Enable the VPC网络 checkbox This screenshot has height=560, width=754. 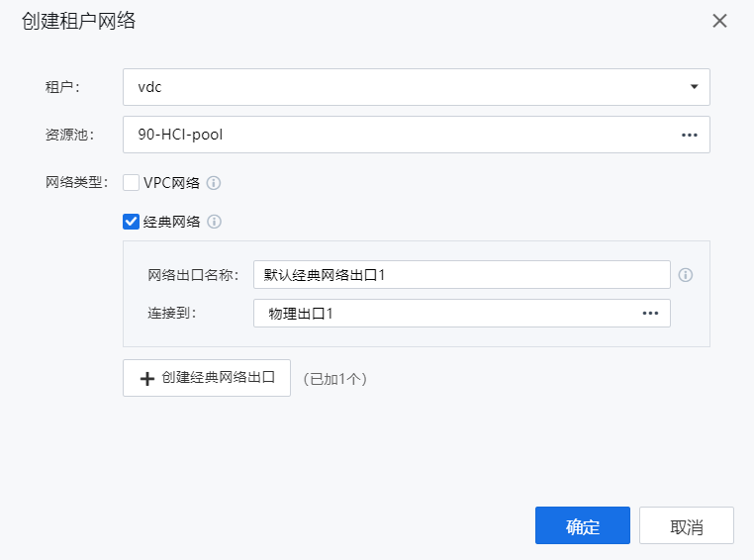coord(131,183)
